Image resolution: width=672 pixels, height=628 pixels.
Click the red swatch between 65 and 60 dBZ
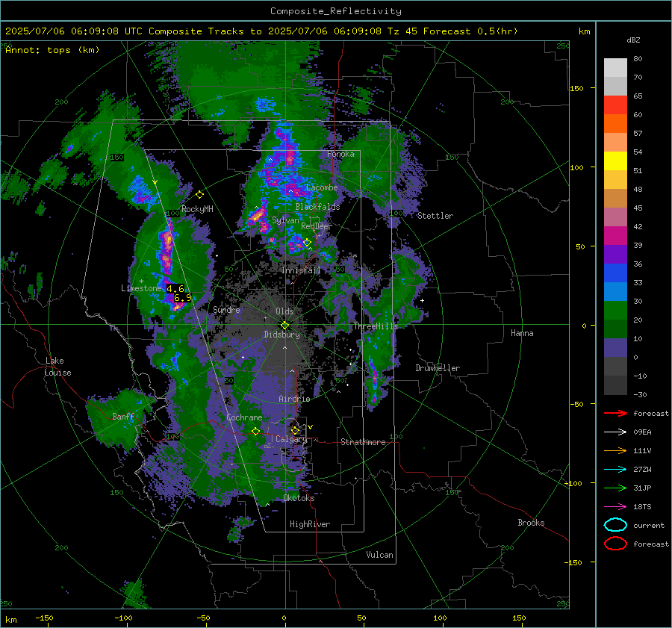(615, 105)
